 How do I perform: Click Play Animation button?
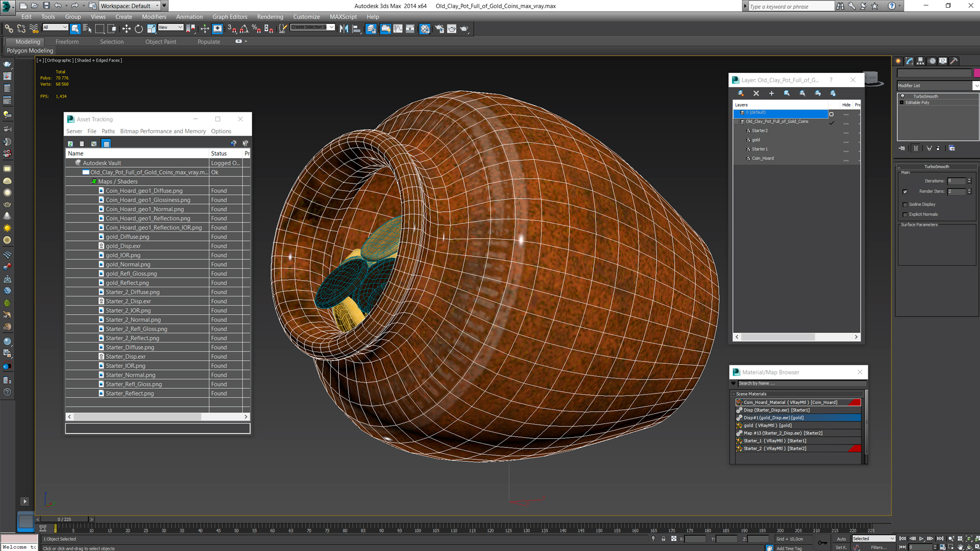921,539
